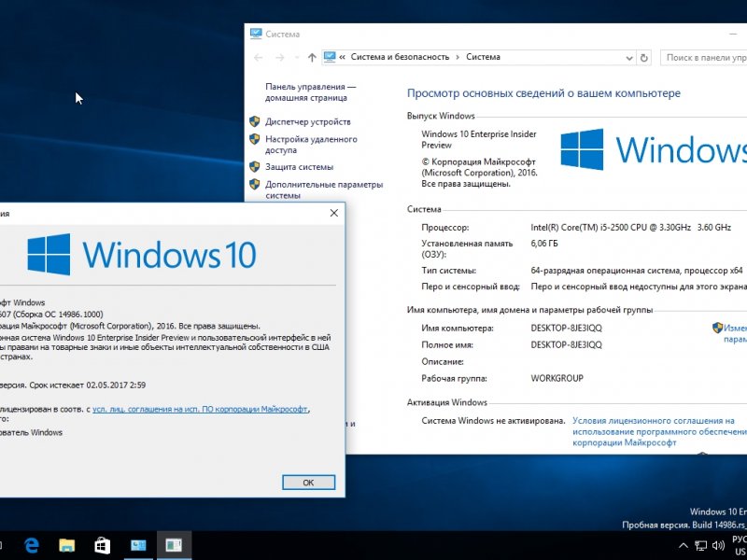Open Дополнительные параметры системы link
747x560 pixels.
(324, 189)
